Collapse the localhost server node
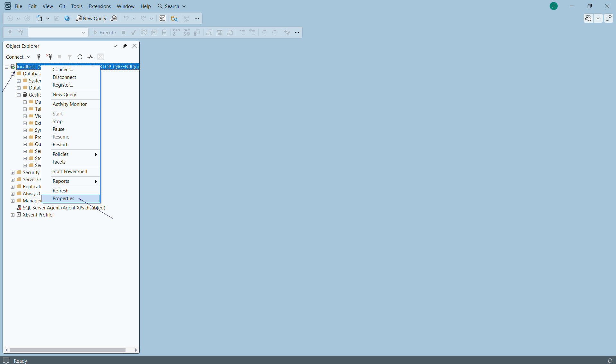The height and width of the screenshot is (364, 616). coord(6,67)
